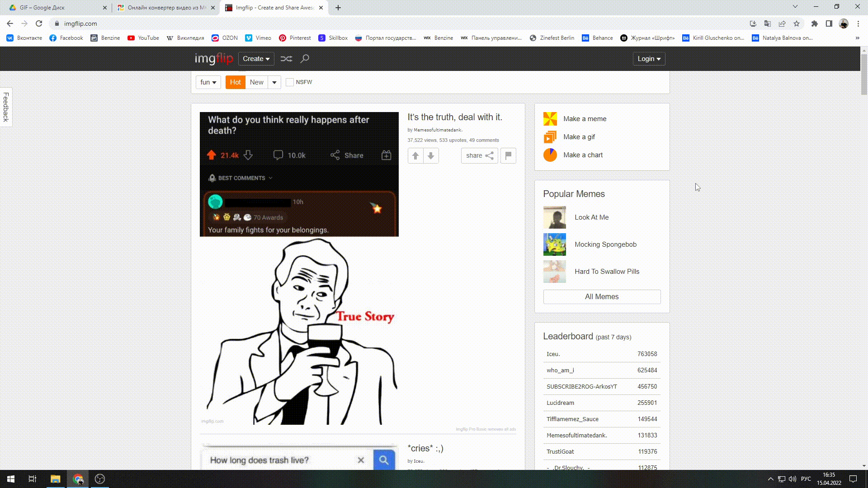Image resolution: width=868 pixels, height=488 pixels.
Task: Open the share dropdown button
Action: click(x=479, y=155)
